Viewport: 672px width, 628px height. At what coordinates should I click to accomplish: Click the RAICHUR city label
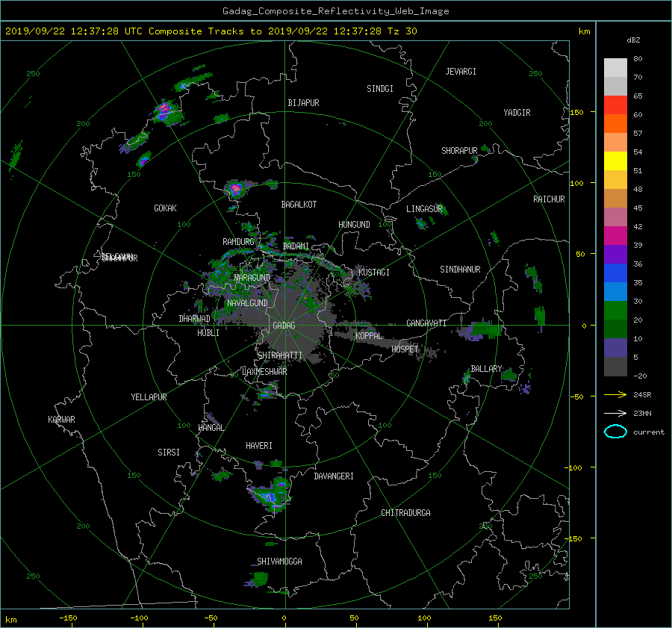click(x=549, y=199)
